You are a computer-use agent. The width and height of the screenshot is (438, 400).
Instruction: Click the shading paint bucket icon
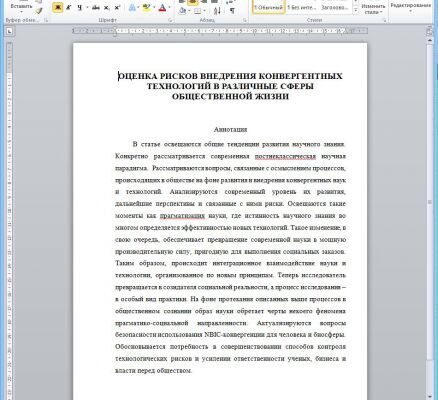click(182, 11)
